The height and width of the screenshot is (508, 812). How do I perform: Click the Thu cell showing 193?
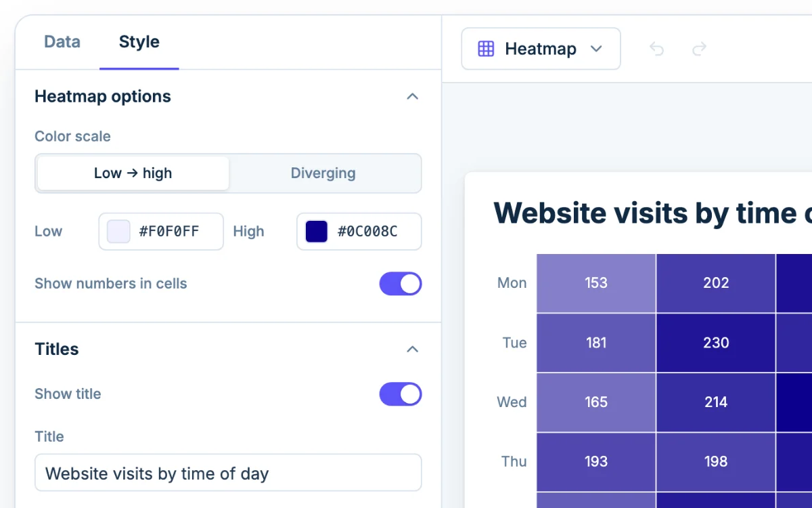tap(596, 462)
